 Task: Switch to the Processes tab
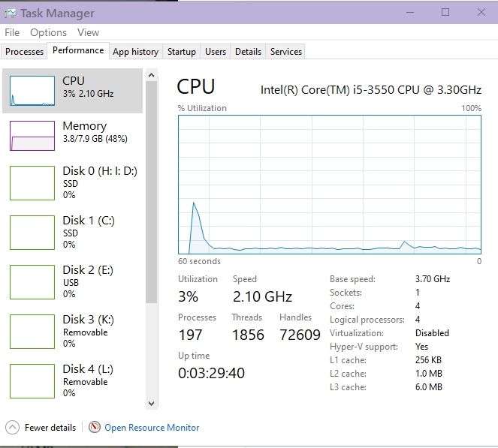tap(25, 52)
